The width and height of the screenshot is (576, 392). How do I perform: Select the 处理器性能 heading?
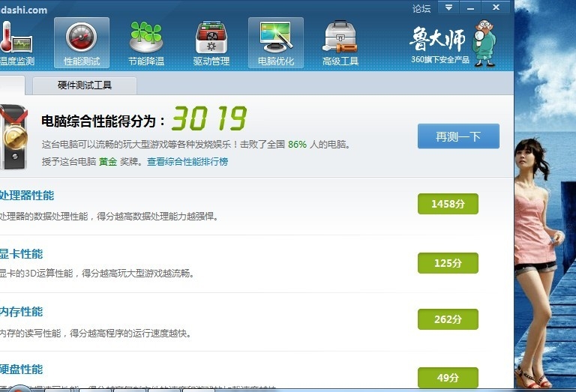click(x=27, y=196)
